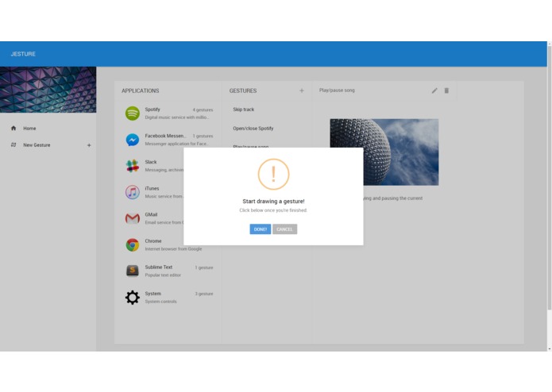The image size is (552, 392).
Task: Select the Facebook Messenger icon
Action: pyautogui.click(x=133, y=140)
